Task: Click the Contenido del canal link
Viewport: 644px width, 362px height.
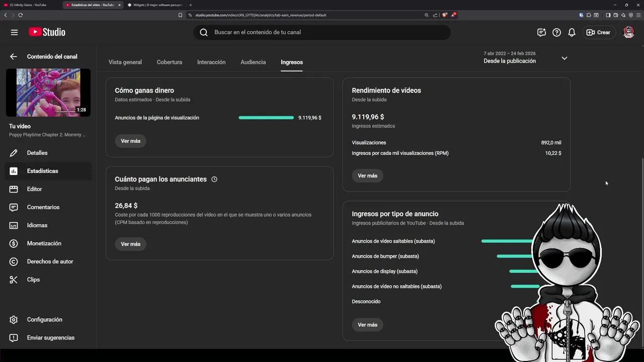Action: pyautogui.click(x=52, y=57)
